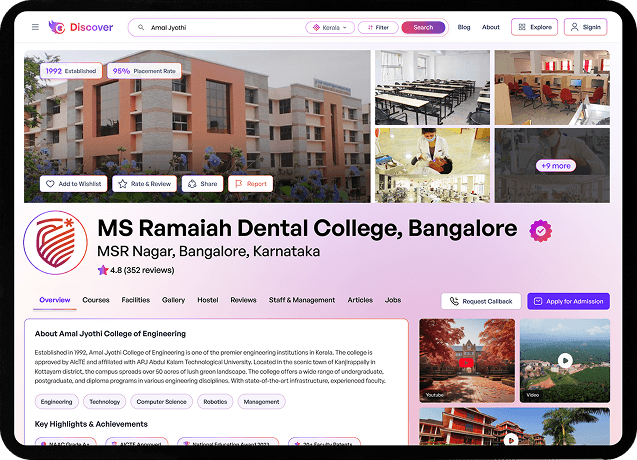Click the Share button
Screen dimensions: 637x460
coord(202,184)
